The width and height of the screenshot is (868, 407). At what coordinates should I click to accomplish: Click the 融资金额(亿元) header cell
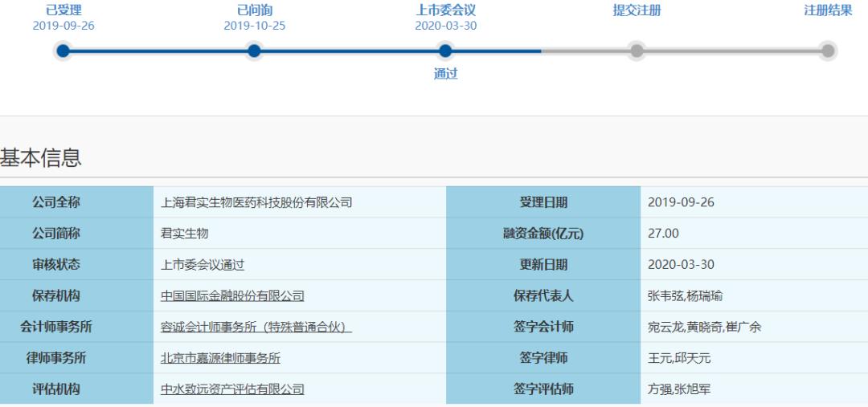543,234
